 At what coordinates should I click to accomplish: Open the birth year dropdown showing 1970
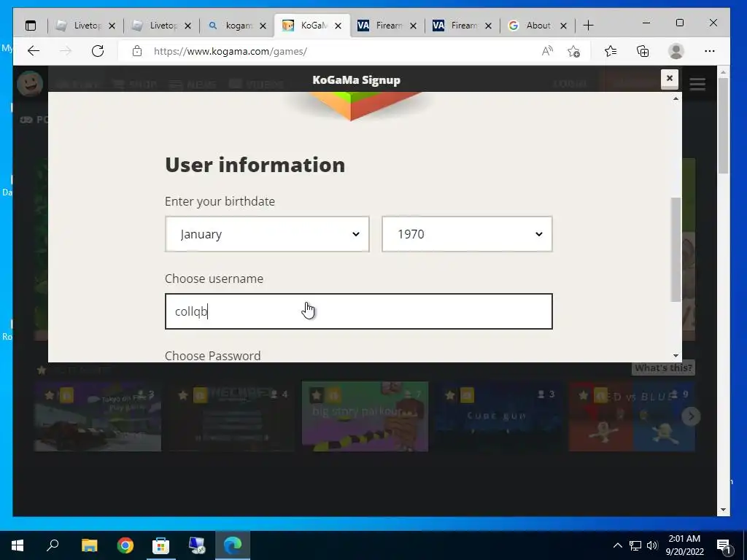coord(467,234)
